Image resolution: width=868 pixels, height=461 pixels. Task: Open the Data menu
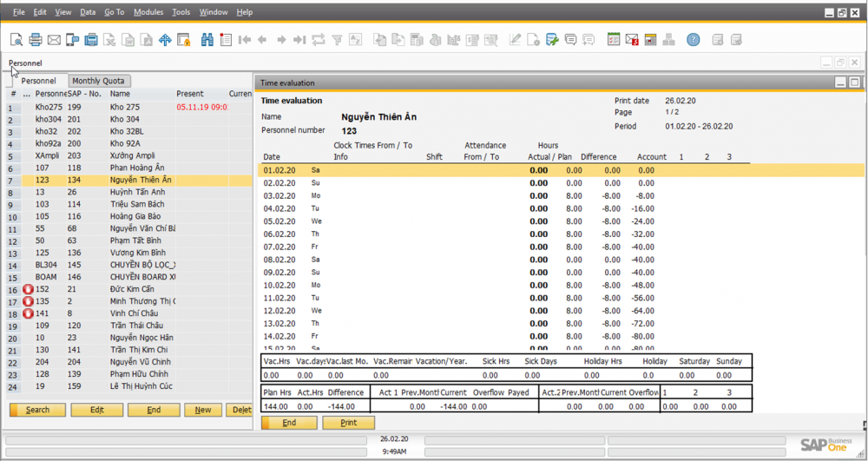pos(88,12)
